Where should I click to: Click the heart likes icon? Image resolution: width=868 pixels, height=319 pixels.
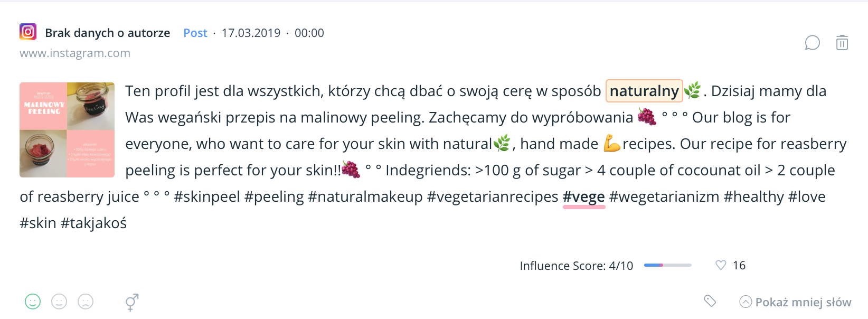[x=721, y=265]
